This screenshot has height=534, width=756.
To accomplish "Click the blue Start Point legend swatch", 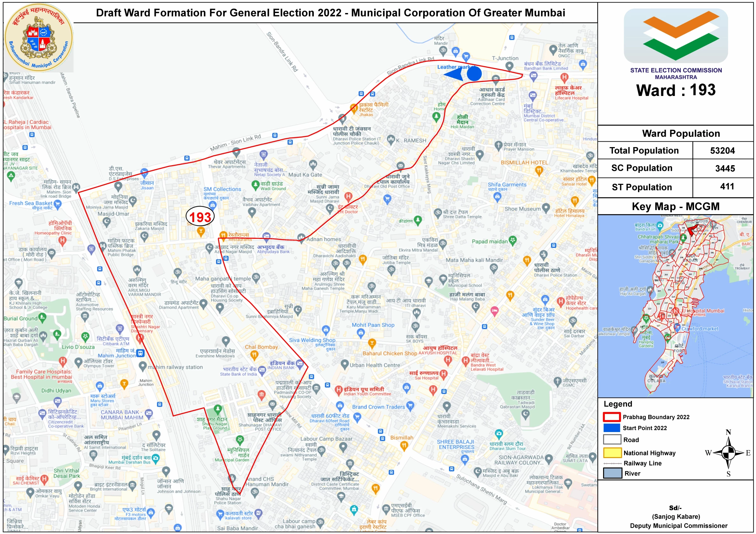I will [612, 428].
